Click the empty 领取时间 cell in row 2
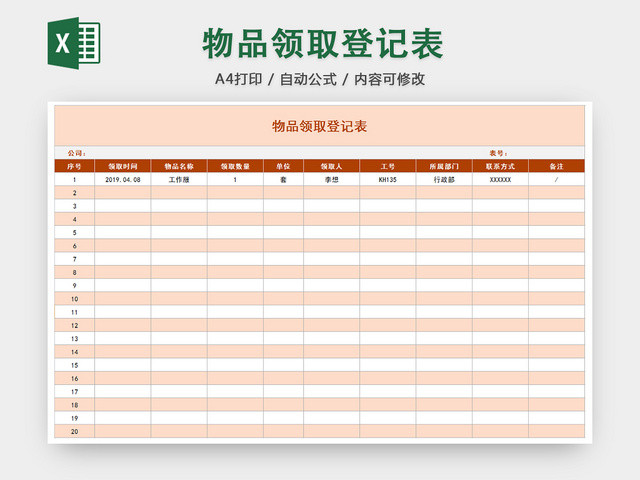The height and width of the screenshot is (480, 640). 122,193
